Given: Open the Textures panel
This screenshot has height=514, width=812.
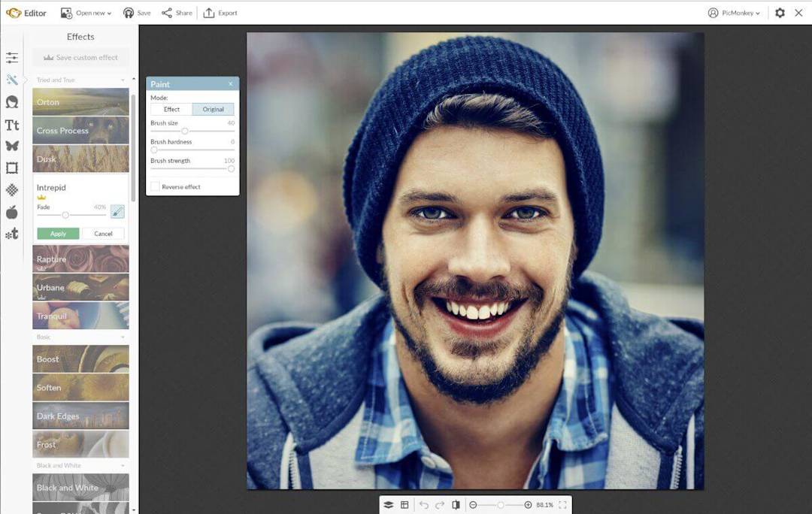Looking at the screenshot, I should click(x=12, y=189).
